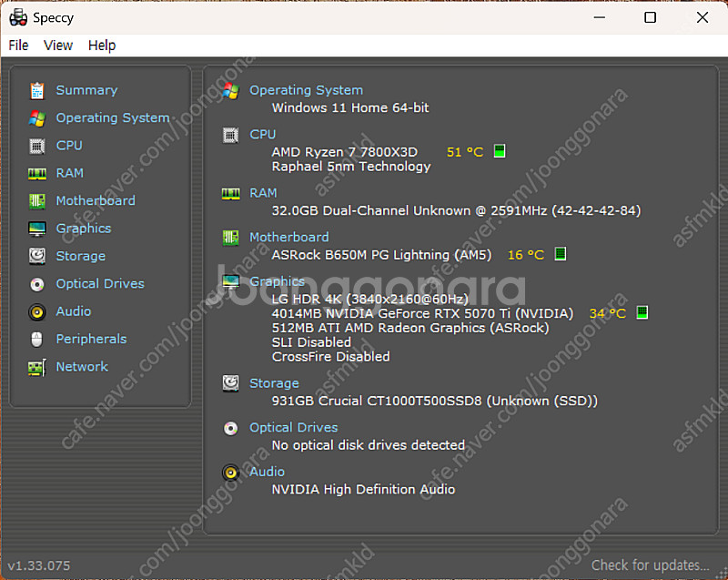Select Peripherals in the sidebar list
The image size is (728, 580).
point(92,339)
